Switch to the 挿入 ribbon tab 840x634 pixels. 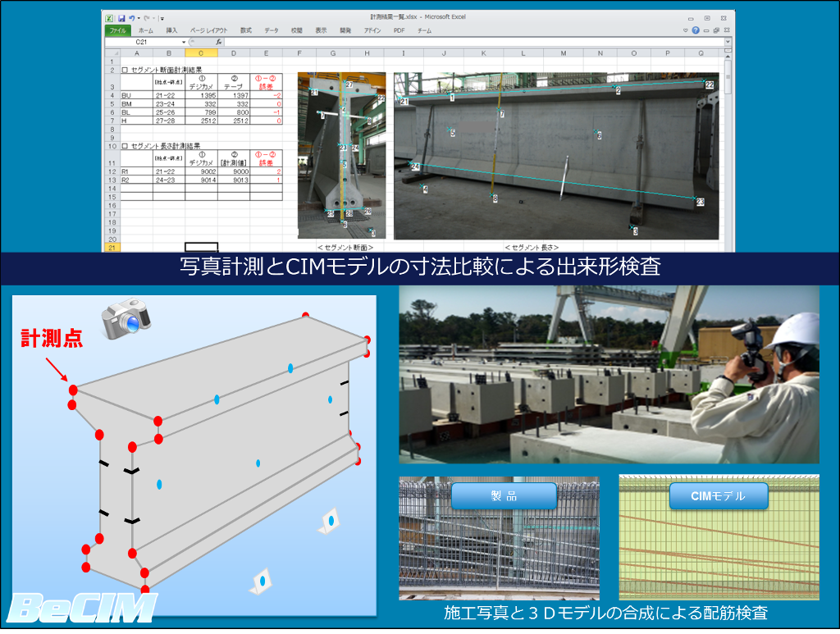pyautogui.click(x=171, y=30)
